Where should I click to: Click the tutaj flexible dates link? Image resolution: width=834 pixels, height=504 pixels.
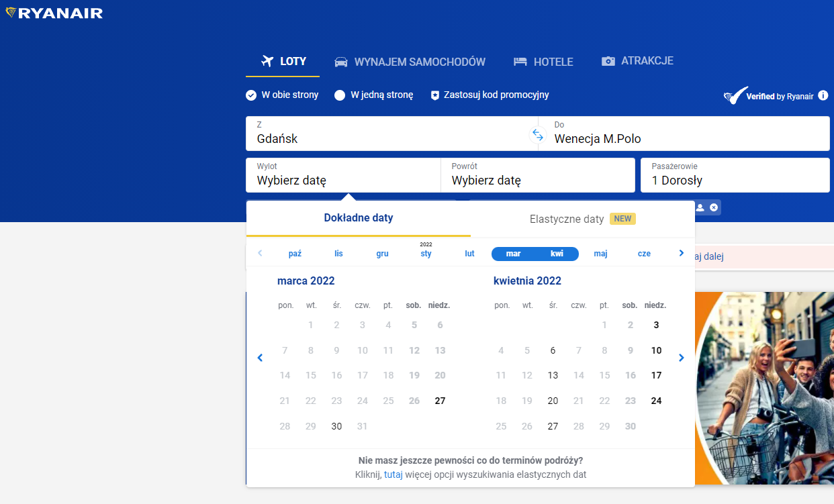(x=393, y=474)
